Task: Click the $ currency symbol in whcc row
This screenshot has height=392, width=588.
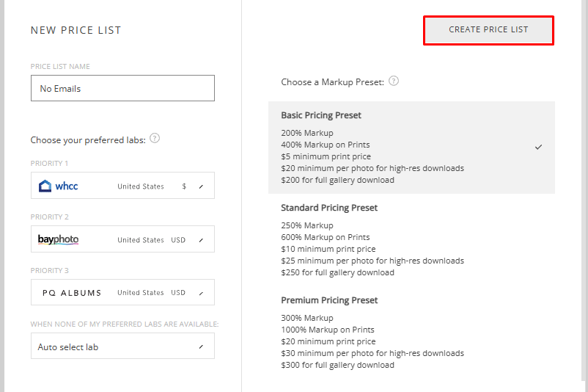Action: coord(184,186)
